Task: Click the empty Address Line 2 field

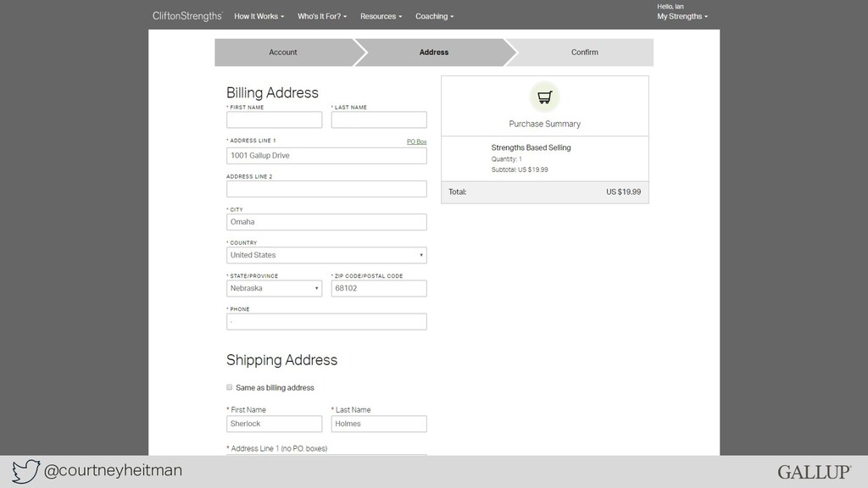Action: (326, 189)
